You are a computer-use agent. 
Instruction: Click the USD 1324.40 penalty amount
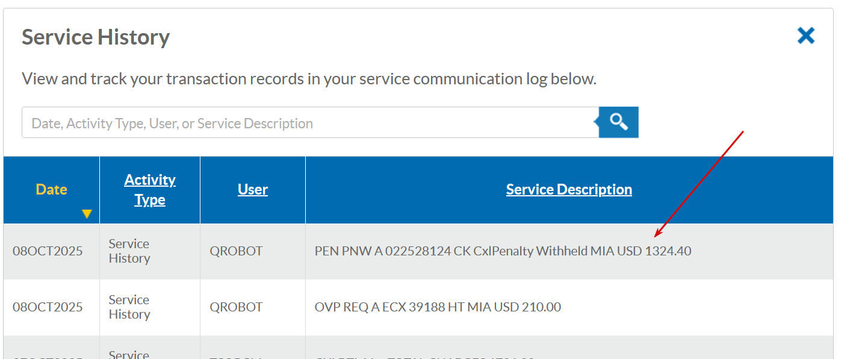click(654, 251)
